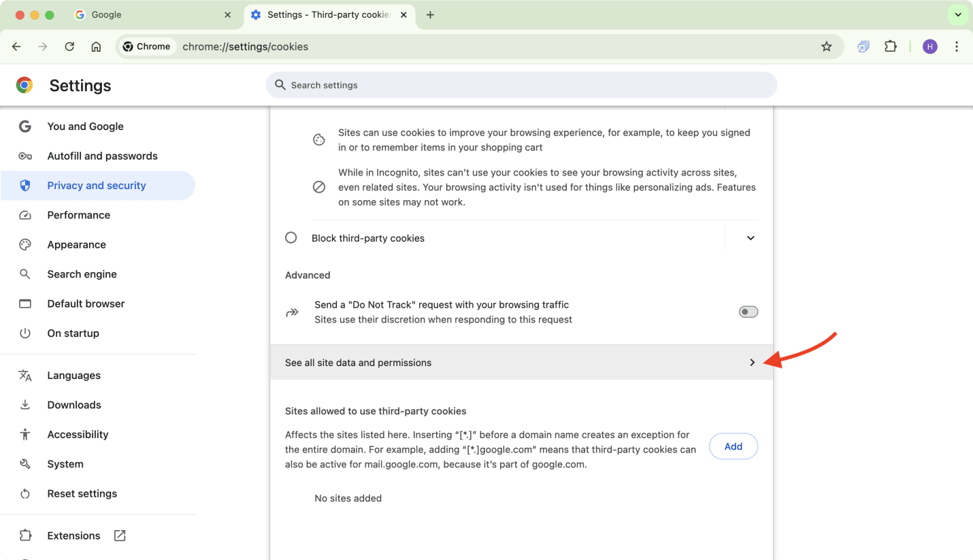The width and height of the screenshot is (973, 560).
Task: Click the back navigation arrow
Action: coord(17,47)
